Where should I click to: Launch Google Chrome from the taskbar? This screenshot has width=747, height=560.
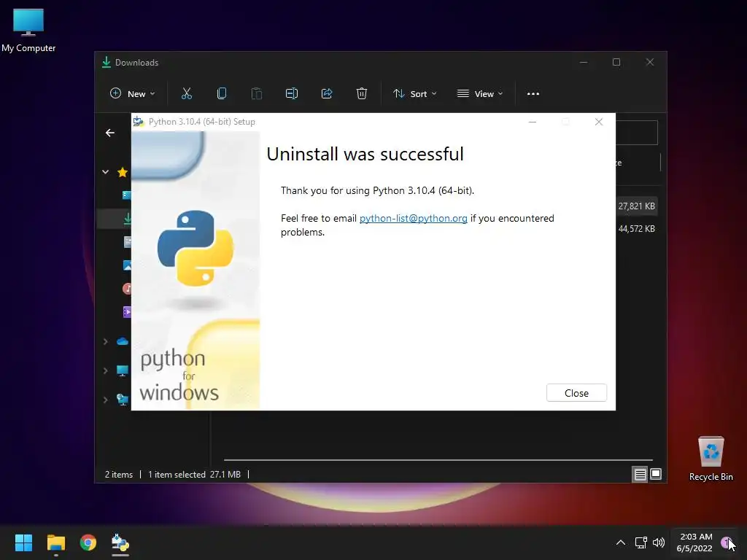click(88, 542)
